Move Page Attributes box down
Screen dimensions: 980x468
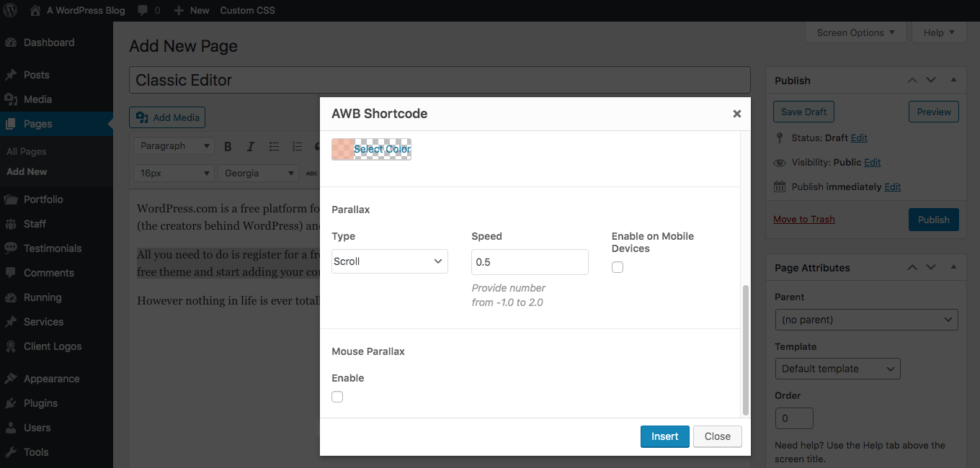[931, 268]
